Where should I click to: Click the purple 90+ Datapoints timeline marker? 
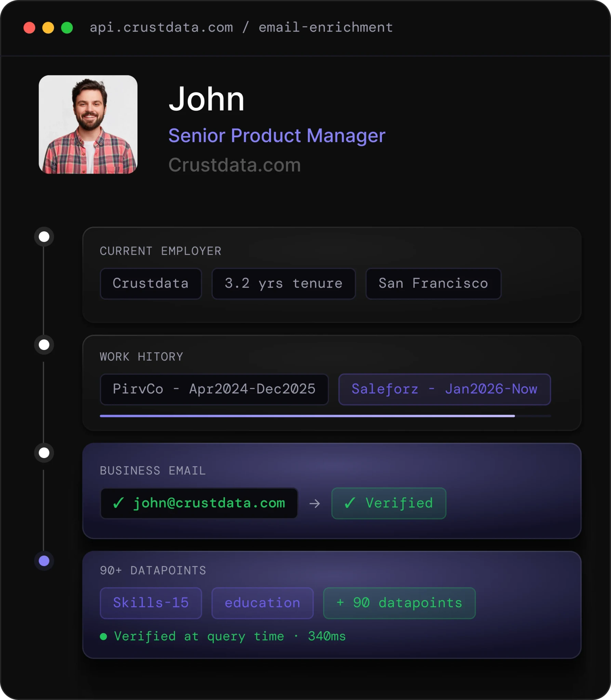point(44,561)
